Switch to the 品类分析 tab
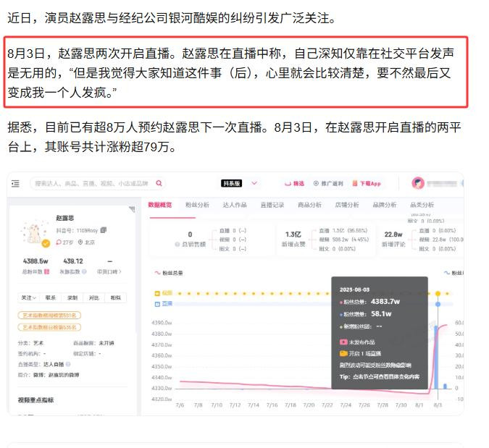The image size is (489, 448). click(x=422, y=205)
